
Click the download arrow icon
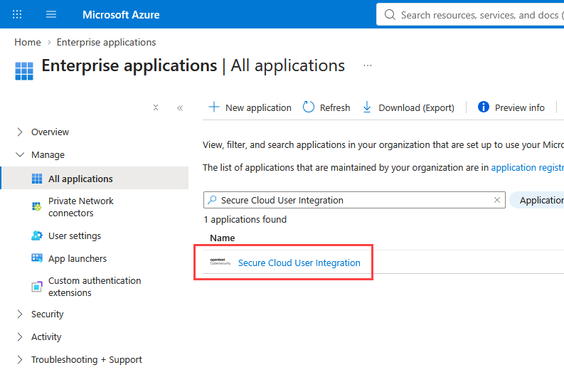pos(367,107)
